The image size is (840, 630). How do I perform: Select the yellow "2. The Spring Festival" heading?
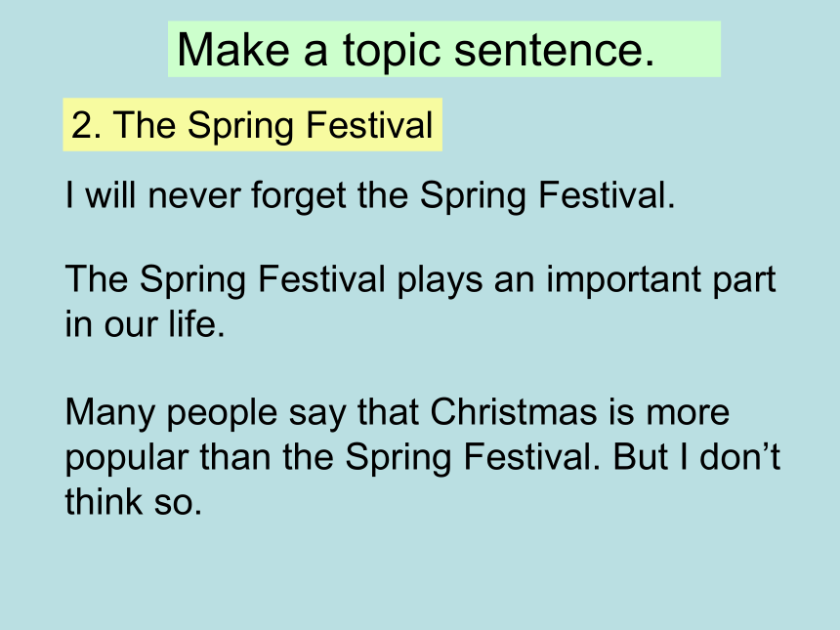(252, 125)
